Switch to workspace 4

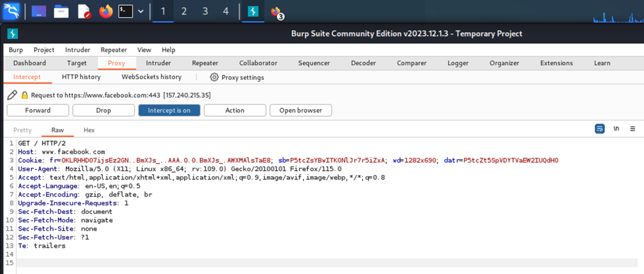[226, 12]
